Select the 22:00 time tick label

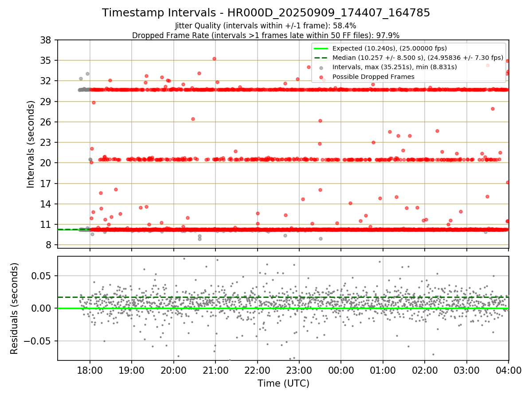257,370
